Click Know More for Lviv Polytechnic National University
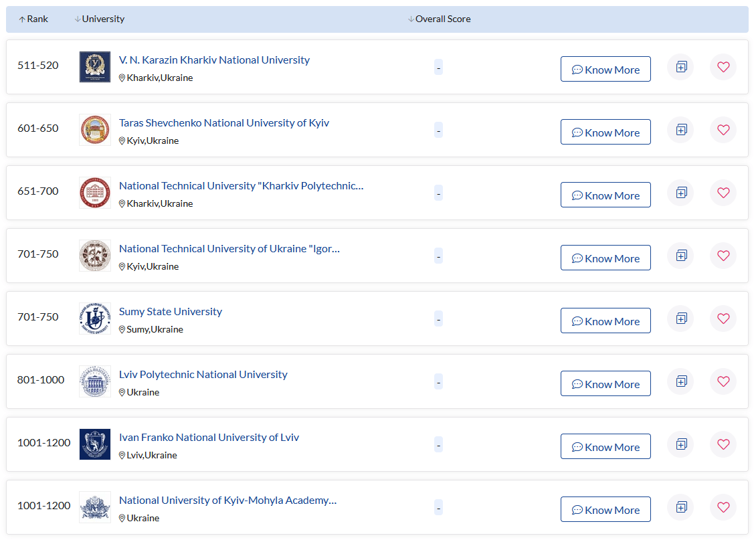This screenshot has width=756, height=542. click(x=605, y=384)
